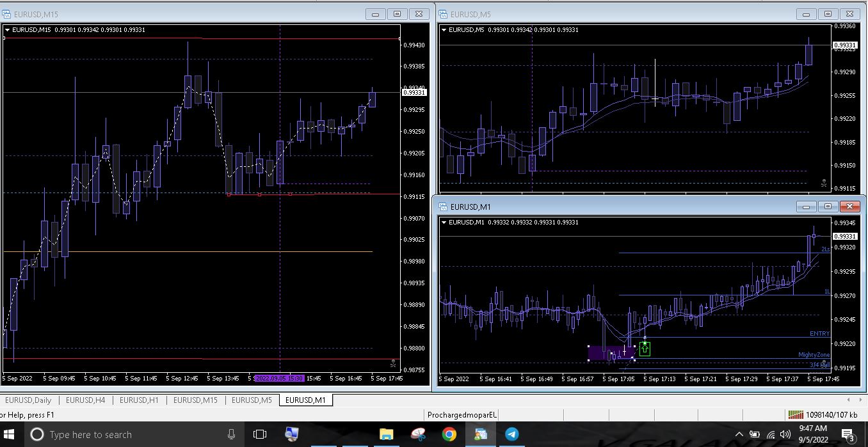Open File Explorer from the taskbar
This screenshot has width=868, height=447.
click(386, 434)
